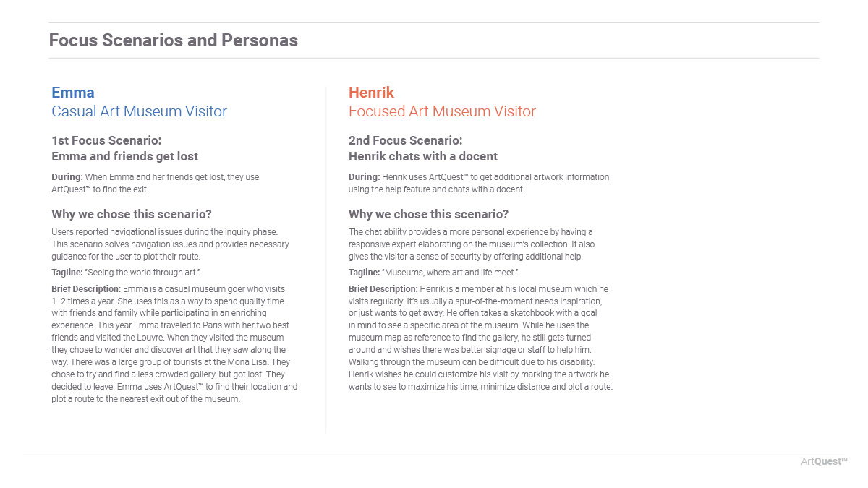Select Emma's 'Why we chose this scenario?' heading

132,214
